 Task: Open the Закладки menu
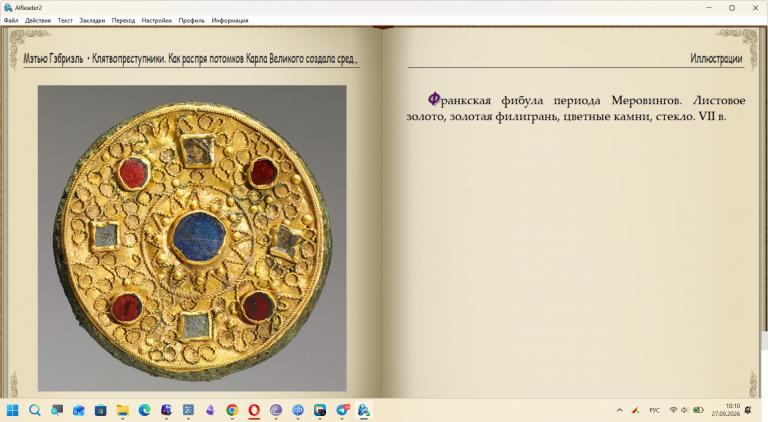coord(92,21)
